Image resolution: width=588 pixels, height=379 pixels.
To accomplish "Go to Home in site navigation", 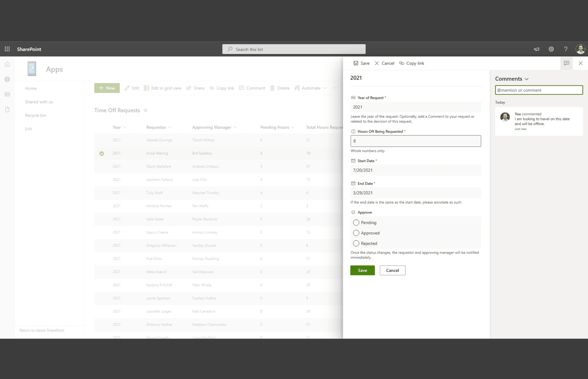I will [x=31, y=88].
